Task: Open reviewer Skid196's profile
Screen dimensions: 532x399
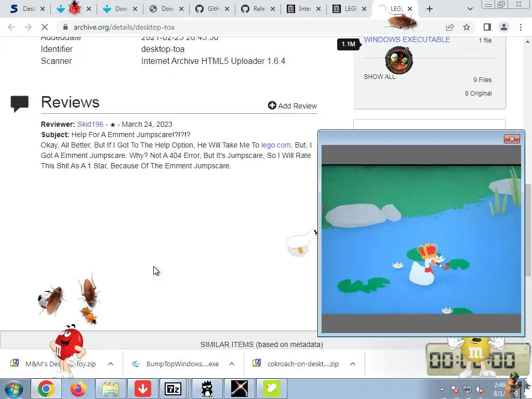Action: 90,124
